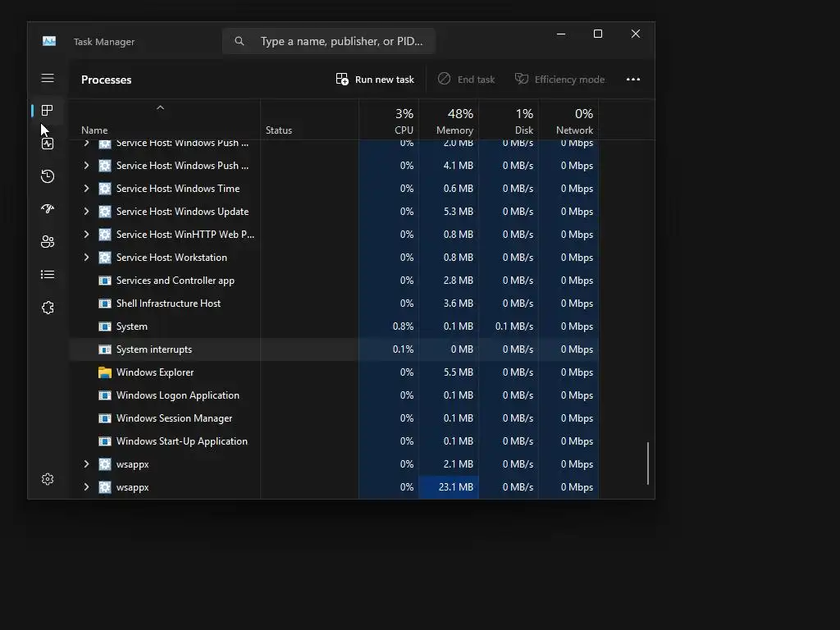Click the sort arrow above Name column
840x630 pixels.
160,107
